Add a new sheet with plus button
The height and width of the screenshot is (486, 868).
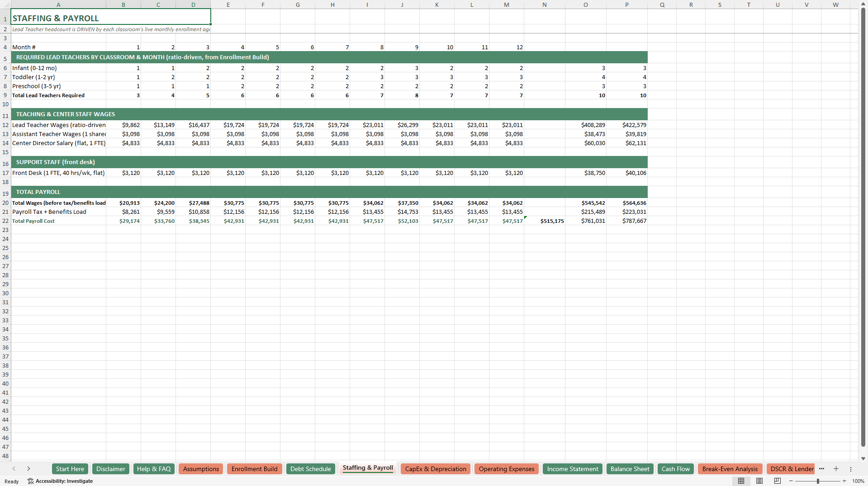(x=836, y=469)
